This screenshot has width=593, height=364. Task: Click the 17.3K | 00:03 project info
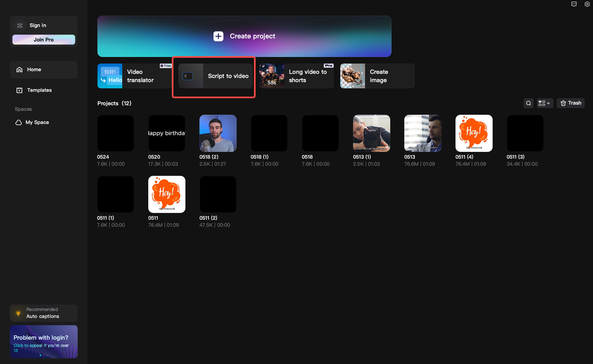click(163, 164)
